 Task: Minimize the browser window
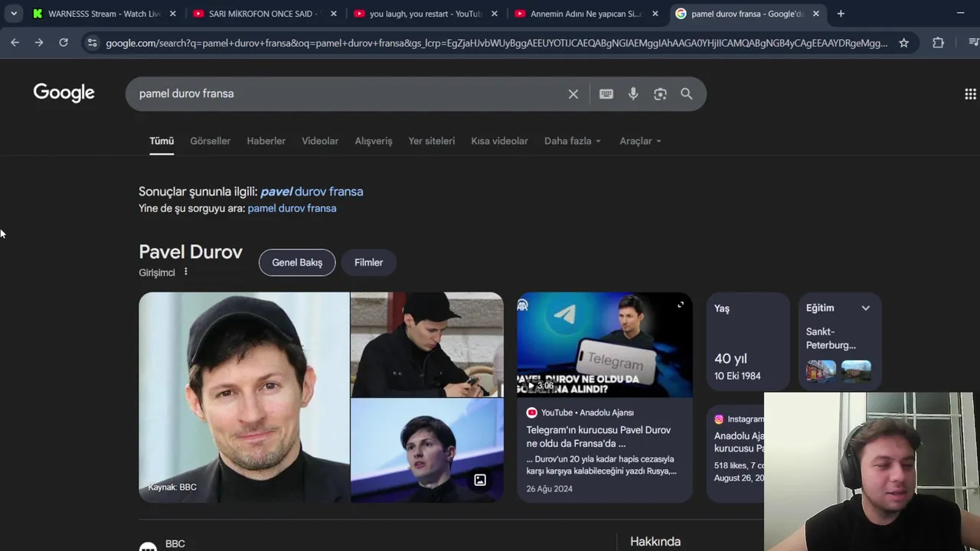[x=960, y=13]
